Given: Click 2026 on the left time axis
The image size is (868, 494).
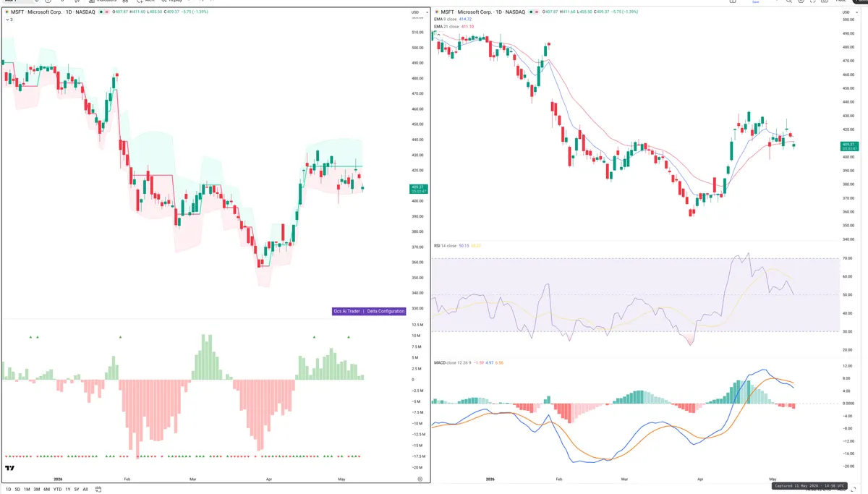Looking at the screenshot, I should (x=57, y=479).
